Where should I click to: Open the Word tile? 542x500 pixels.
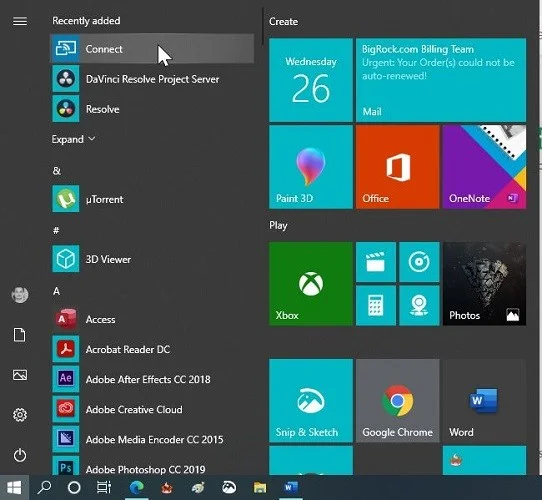484,400
